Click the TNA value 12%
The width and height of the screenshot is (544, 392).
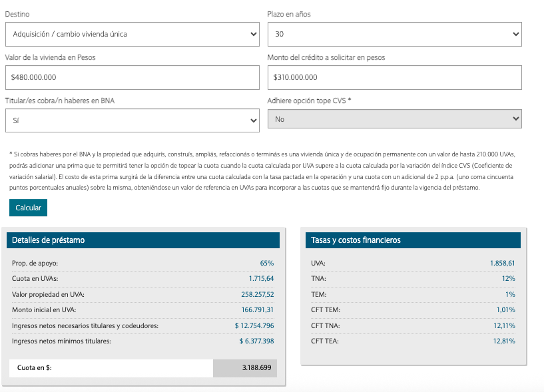point(508,279)
